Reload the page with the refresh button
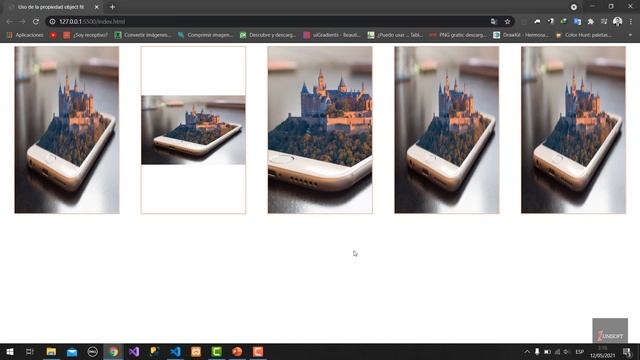The image size is (640, 360). (36, 22)
